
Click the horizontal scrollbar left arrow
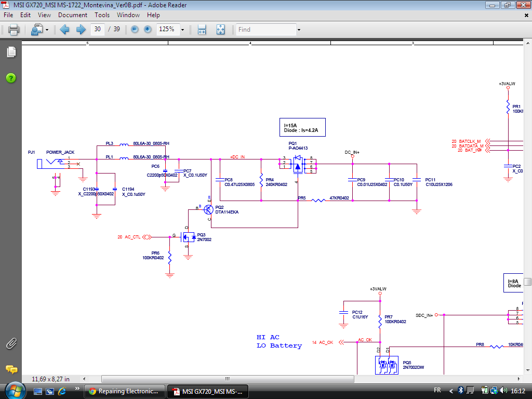click(x=84, y=379)
